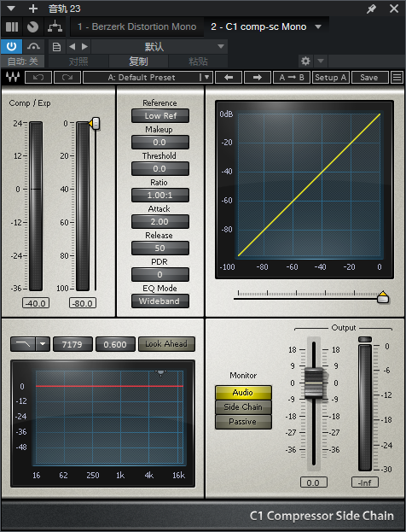Load next Waves preset right arrow
406x532 pixels.
(258, 78)
